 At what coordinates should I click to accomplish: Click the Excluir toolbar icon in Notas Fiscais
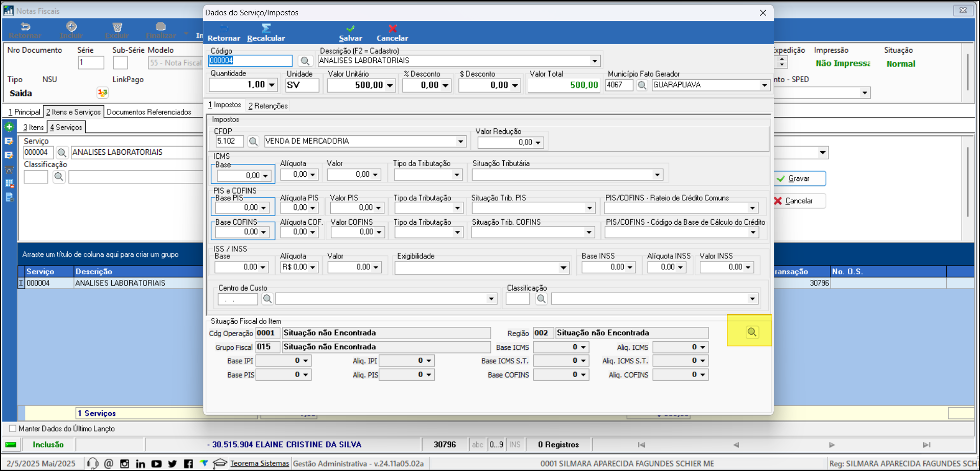tap(117, 27)
